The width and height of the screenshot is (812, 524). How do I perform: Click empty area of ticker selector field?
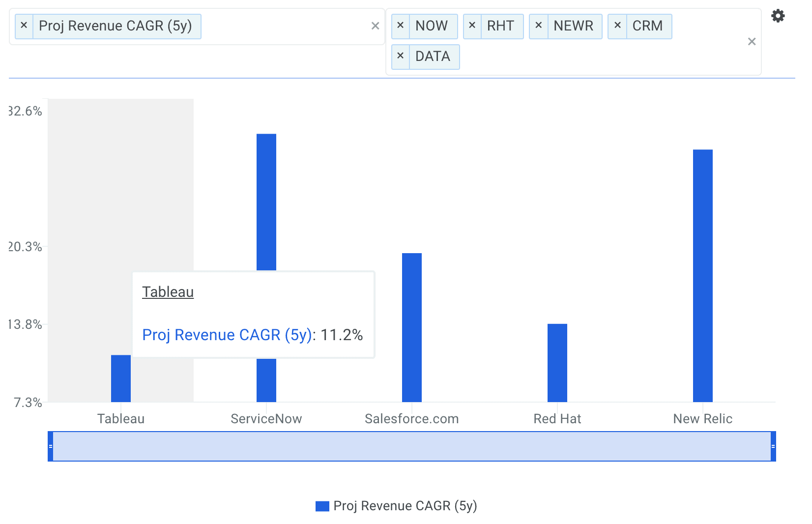(590, 57)
